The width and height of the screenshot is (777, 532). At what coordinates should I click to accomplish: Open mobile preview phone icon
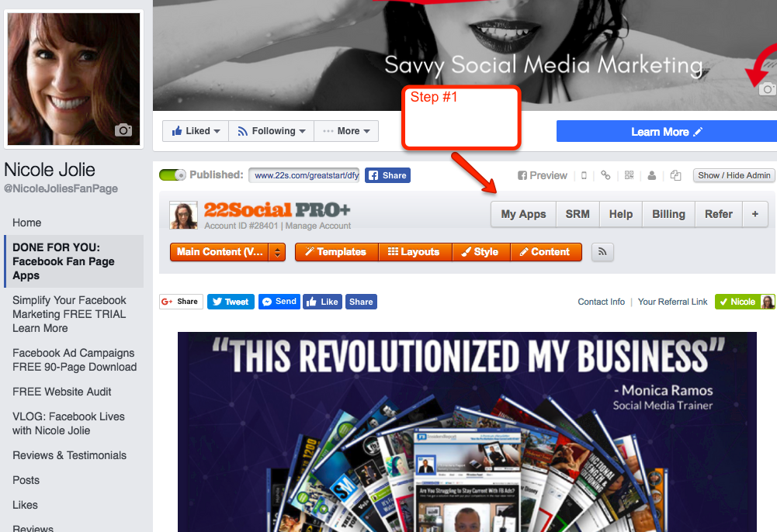(584, 175)
